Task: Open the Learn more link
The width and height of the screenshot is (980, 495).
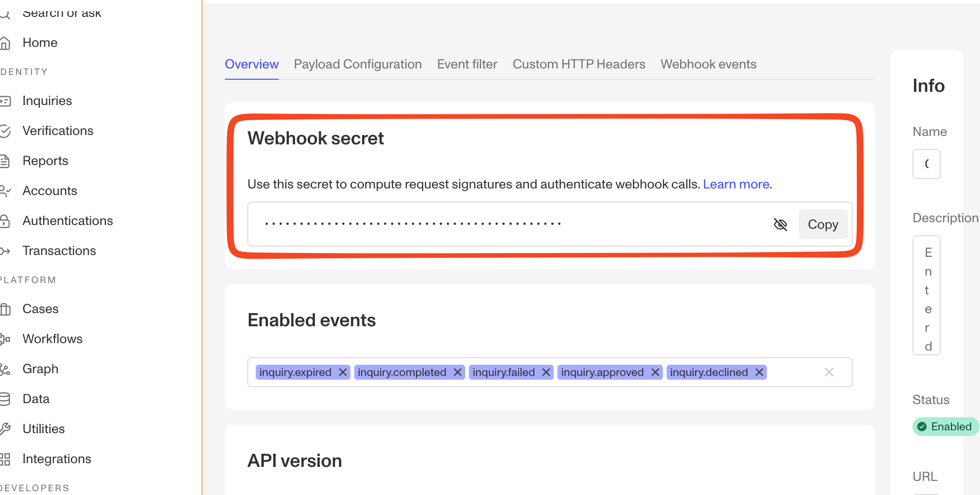Action: (x=736, y=184)
